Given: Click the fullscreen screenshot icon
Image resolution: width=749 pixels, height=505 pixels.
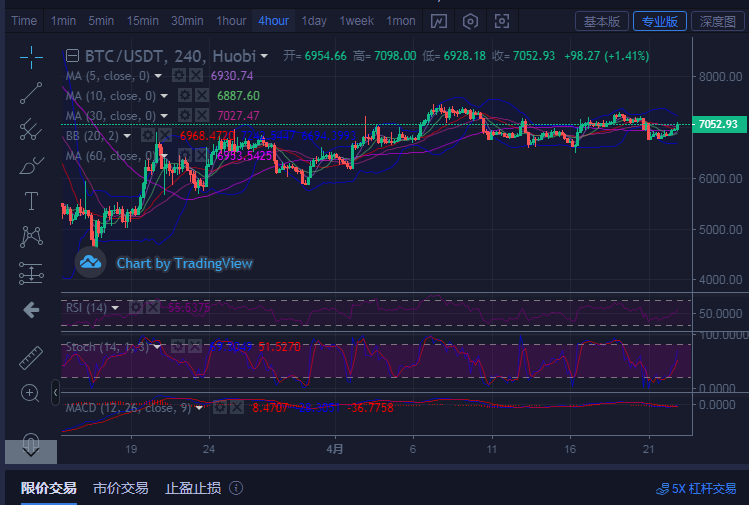Looking at the screenshot, I should [502, 21].
